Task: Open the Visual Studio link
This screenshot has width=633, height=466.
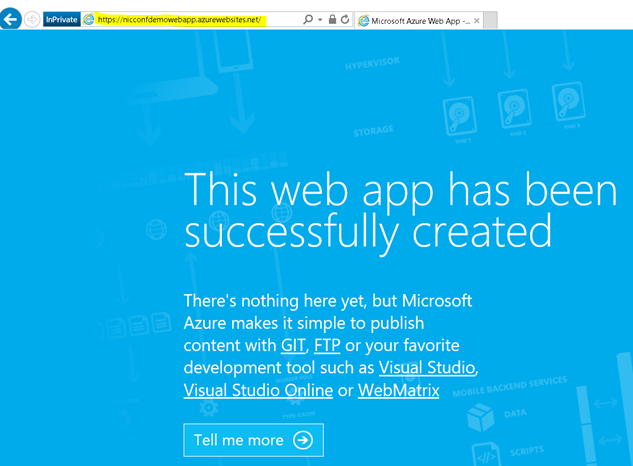Action: [427, 368]
